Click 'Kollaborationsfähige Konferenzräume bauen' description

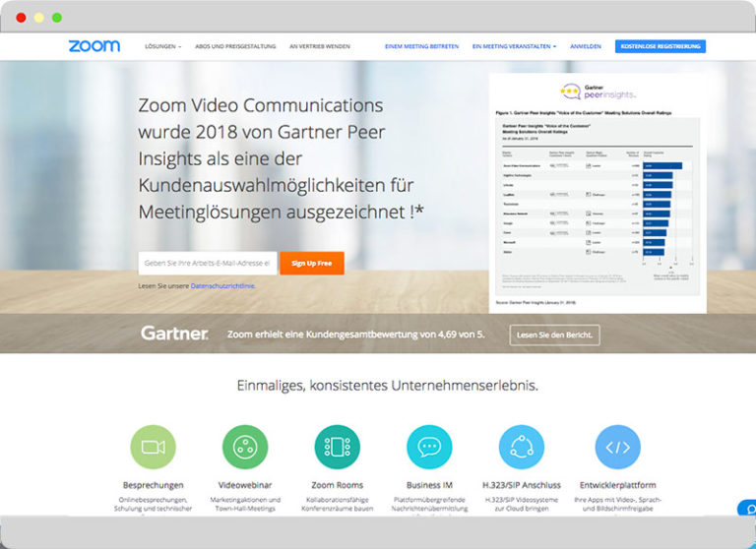(x=337, y=504)
